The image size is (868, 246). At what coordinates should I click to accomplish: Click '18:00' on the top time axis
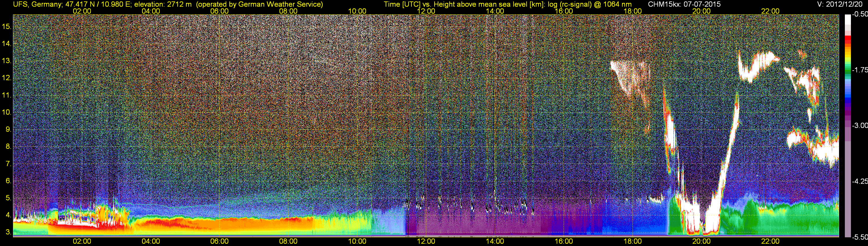(x=633, y=11)
